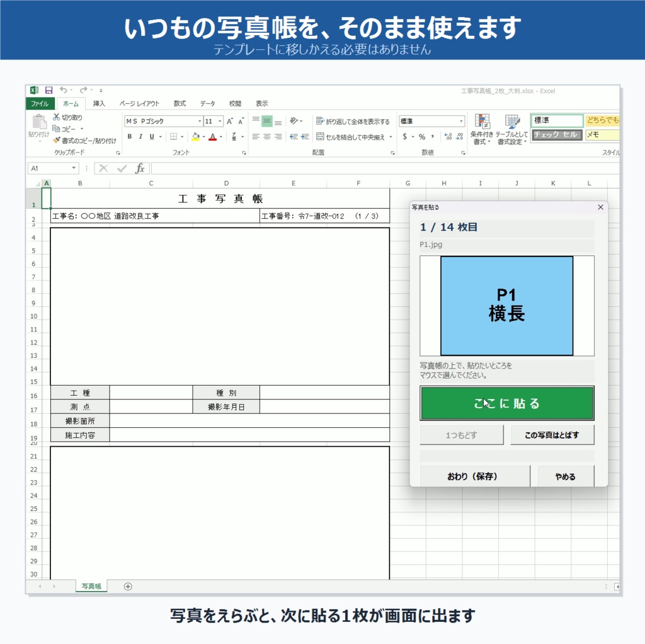Viewport: 645px width, 644px height.
Task: Click the P1 横長 photo preview thumbnail
Action: (507, 306)
